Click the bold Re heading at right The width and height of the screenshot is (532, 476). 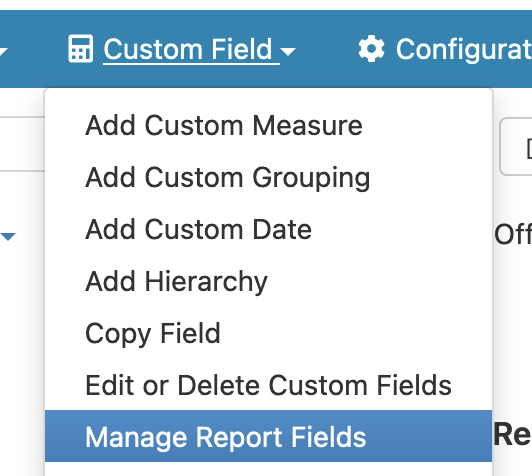[x=512, y=434]
